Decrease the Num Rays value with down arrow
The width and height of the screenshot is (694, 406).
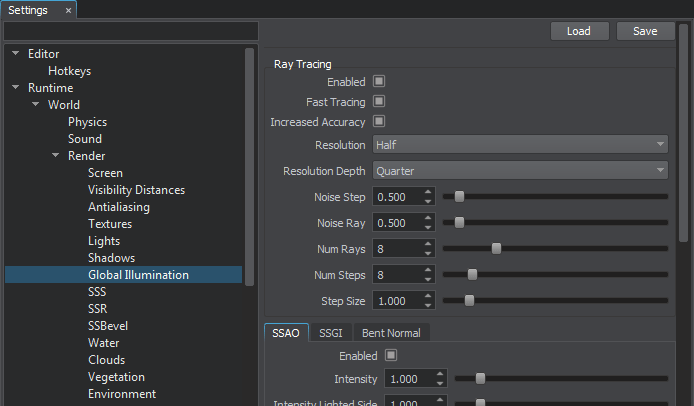tap(428, 253)
